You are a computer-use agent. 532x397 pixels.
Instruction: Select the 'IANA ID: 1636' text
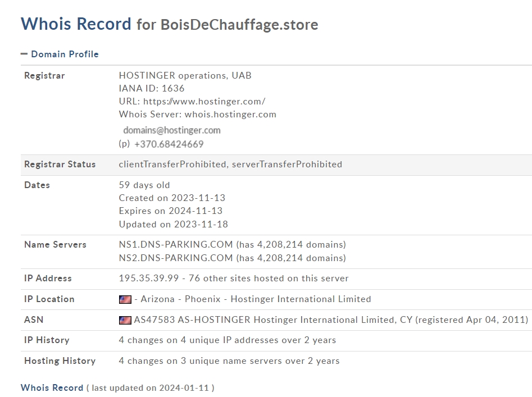[x=152, y=88]
